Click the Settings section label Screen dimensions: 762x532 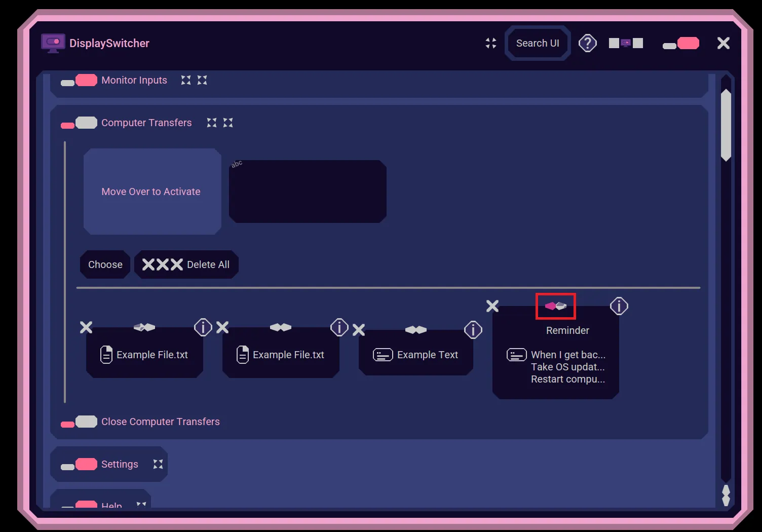coord(120,464)
